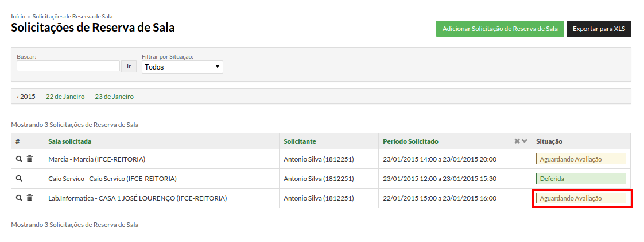
Task: Delete the Lab.Informatica request with trash icon
Action: [x=30, y=198]
